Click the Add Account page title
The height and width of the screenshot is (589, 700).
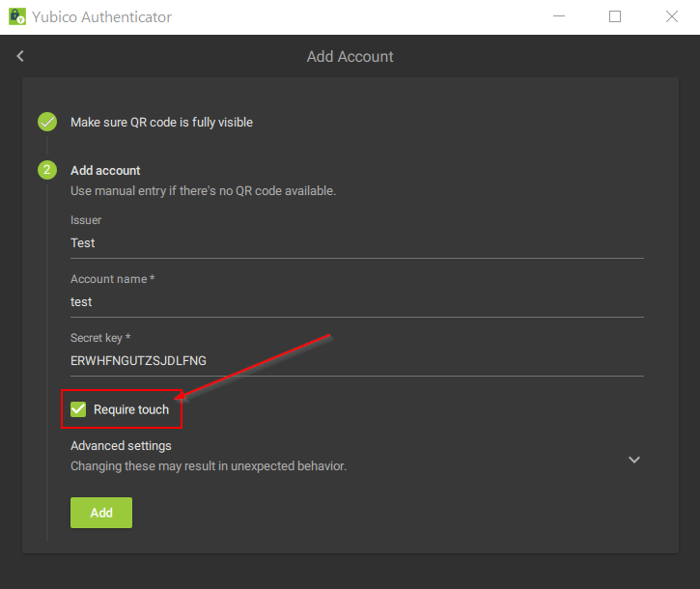350,57
